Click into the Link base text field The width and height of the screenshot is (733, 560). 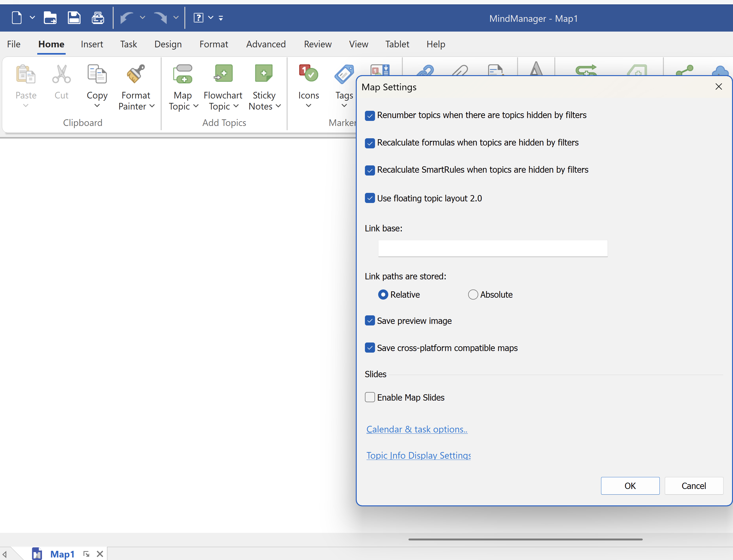[493, 248]
